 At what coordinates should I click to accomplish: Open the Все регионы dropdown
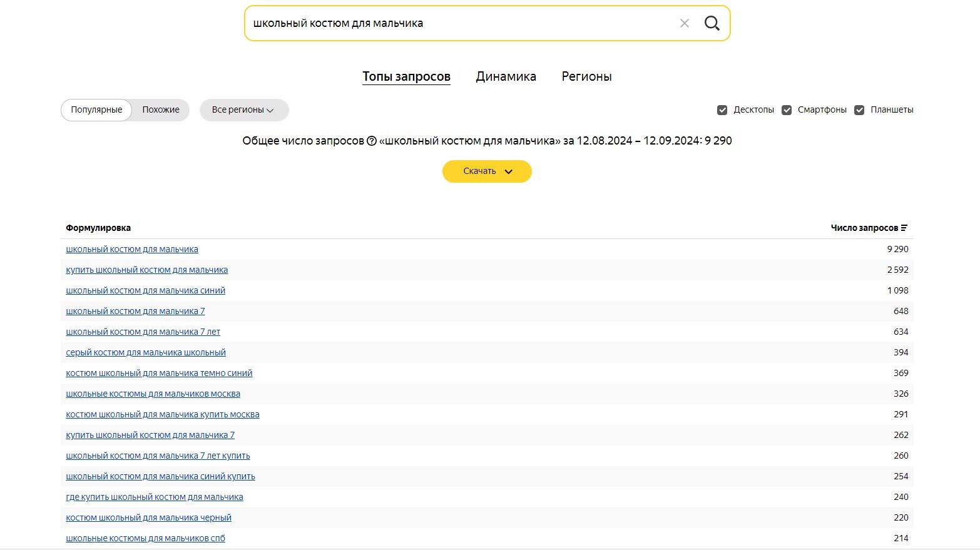[x=244, y=110]
